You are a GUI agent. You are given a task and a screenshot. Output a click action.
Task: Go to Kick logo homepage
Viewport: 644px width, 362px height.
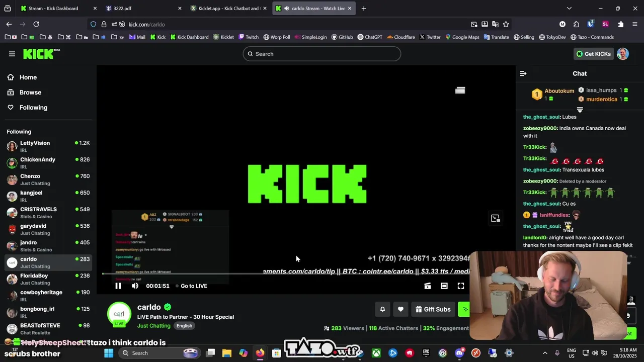(x=41, y=54)
